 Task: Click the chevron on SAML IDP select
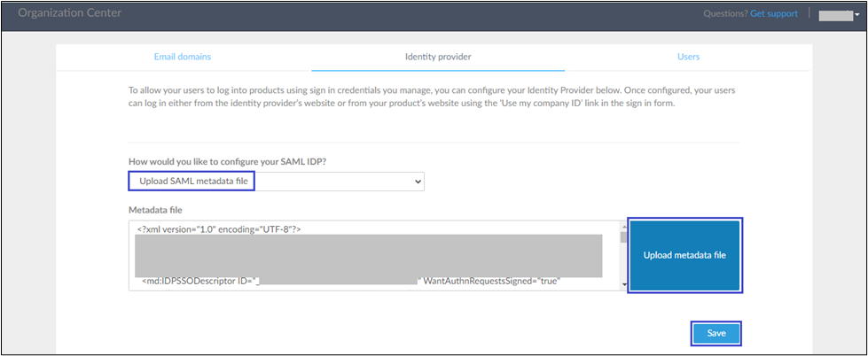click(418, 182)
